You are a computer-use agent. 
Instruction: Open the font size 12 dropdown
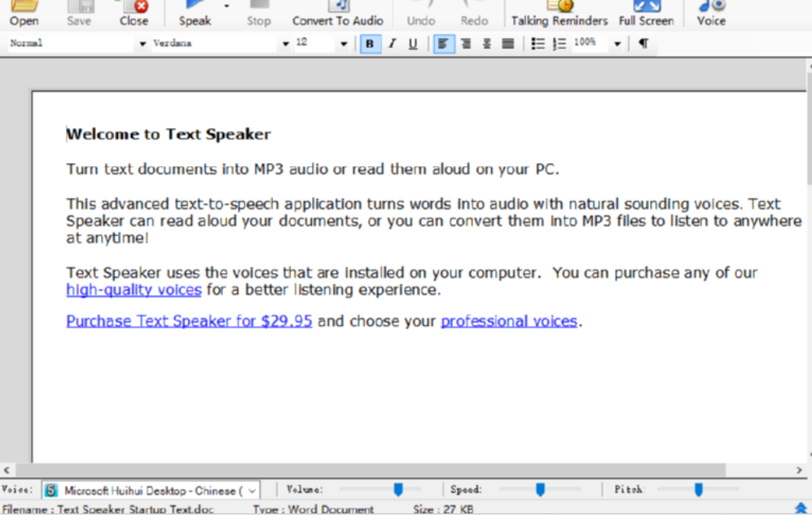(344, 44)
